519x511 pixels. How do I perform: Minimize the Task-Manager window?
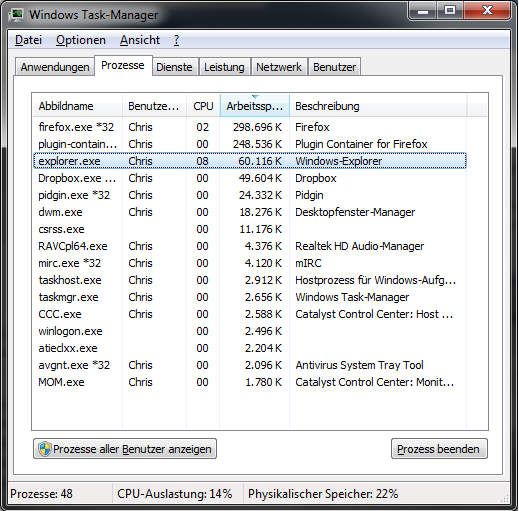(423, 11)
